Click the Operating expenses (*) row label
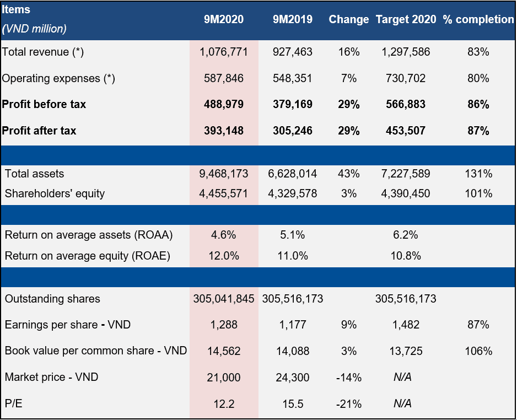Screen dimensions: 517x420 point(58,78)
